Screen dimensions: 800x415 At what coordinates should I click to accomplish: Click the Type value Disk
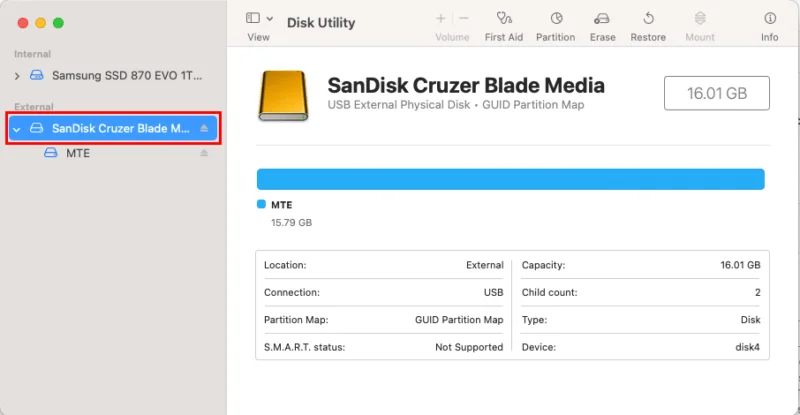point(751,320)
